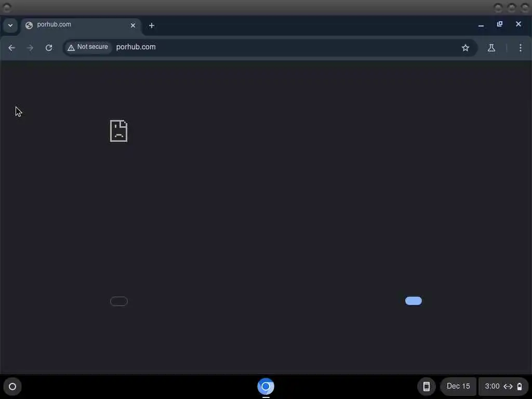Screen dimensions: 532x399
Task: Click the outlined button on error page
Action: pyautogui.click(x=119, y=301)
